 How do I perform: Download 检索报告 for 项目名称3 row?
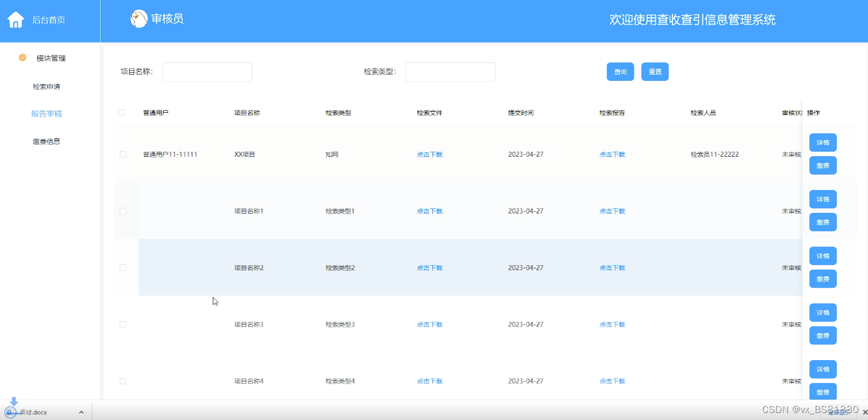coord(612,324)
